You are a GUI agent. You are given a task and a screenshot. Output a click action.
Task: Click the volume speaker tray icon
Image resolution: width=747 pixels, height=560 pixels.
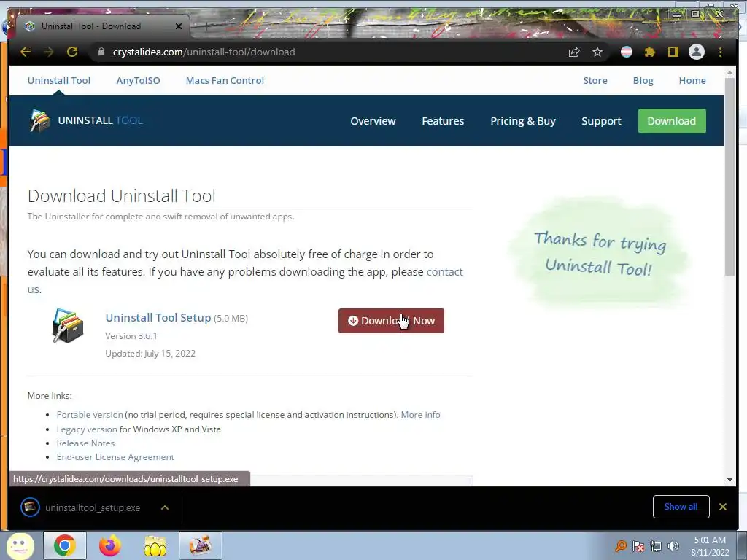coord(673,546)
